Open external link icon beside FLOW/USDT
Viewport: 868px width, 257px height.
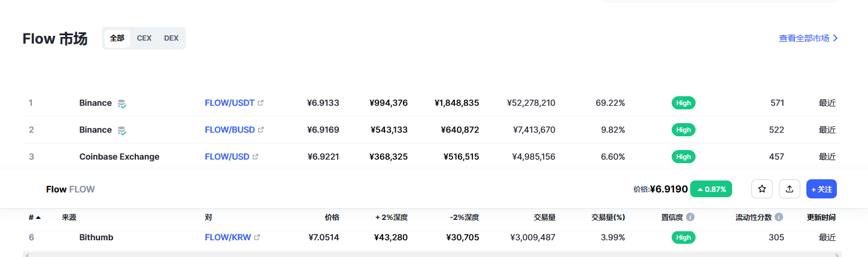click(x=260, y=103)
